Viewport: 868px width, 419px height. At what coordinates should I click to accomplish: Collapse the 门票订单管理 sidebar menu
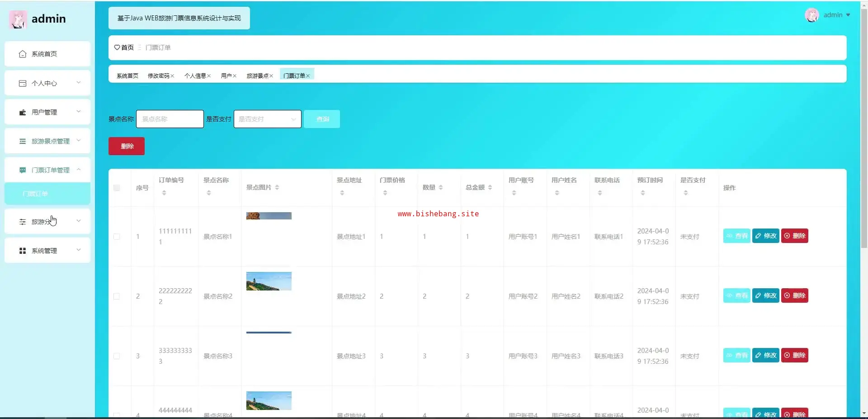tap(79, 170)
